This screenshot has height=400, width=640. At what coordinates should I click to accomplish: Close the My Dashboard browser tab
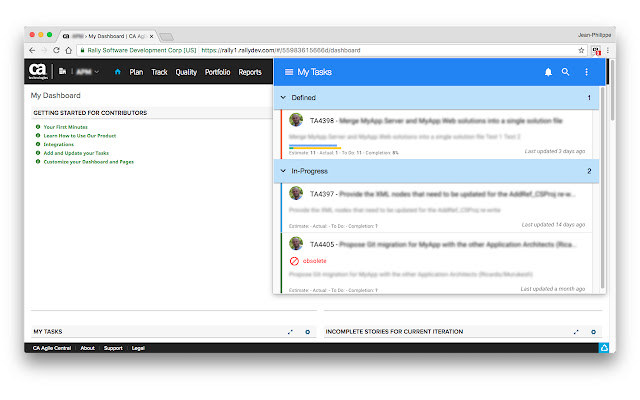tap(151, 36)
